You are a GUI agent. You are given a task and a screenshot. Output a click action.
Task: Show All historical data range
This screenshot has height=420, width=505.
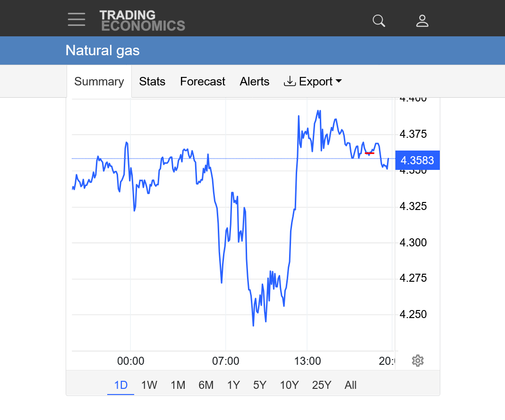tap(351, 385)
